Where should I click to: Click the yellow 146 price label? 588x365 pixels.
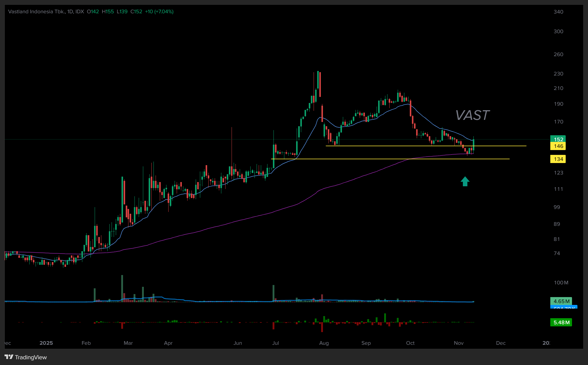(x=558, y=146)
